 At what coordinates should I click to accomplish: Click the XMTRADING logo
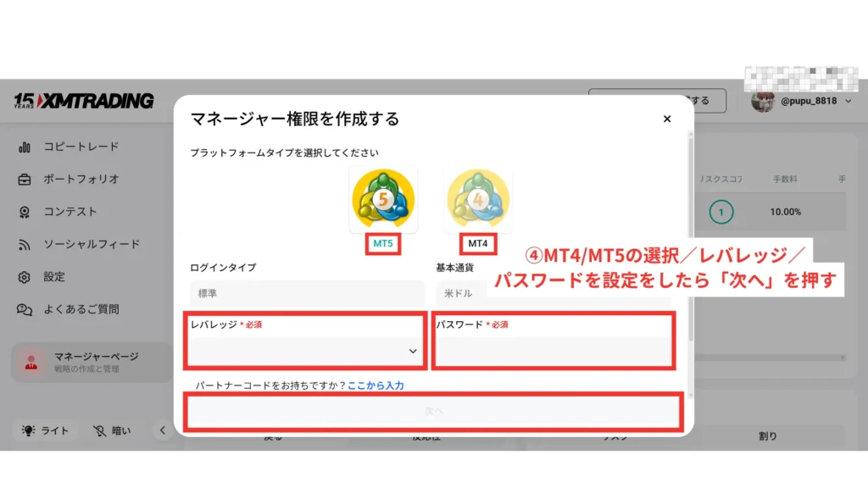click(x=83, y=101)
